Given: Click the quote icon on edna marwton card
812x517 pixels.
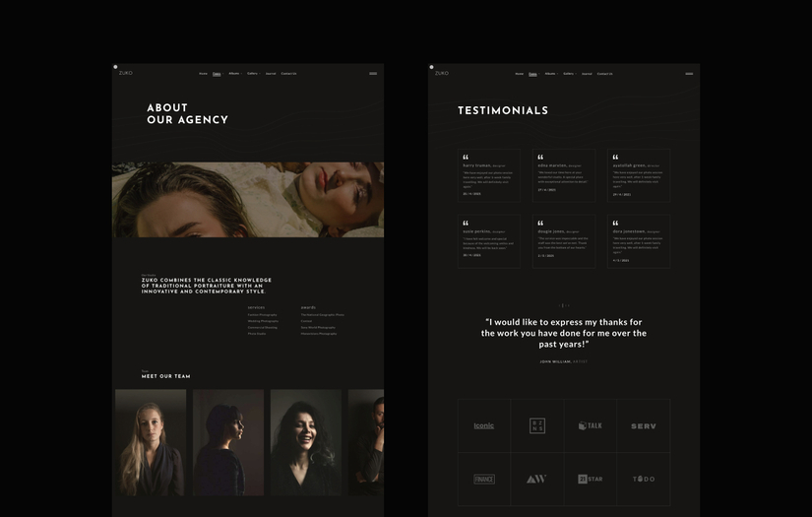Looking at the screenshot, I should 540,157.
